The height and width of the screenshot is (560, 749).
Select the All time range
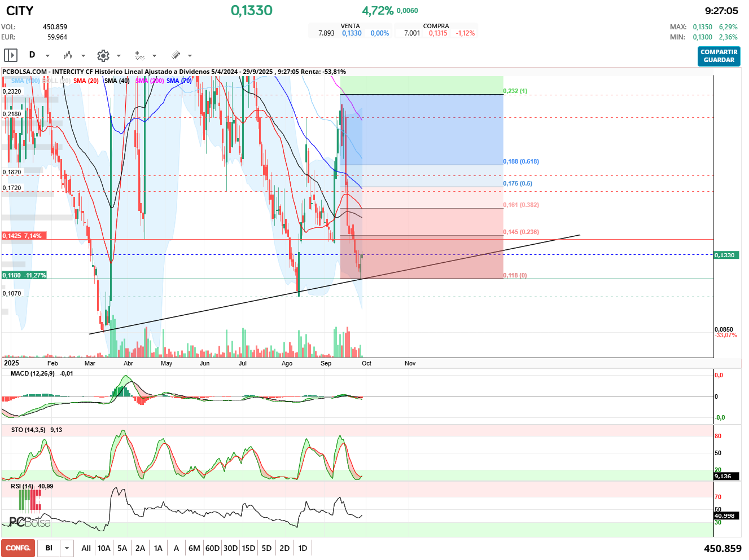86,548
